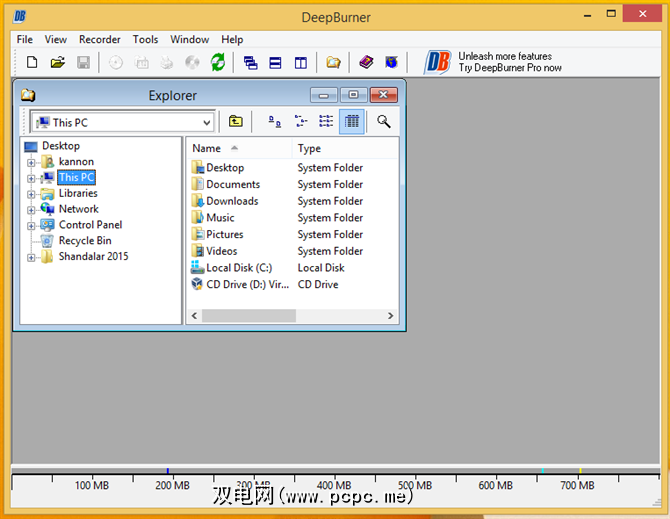
Task: Click the search magnifier in Explorer
Action: [383, 122]
